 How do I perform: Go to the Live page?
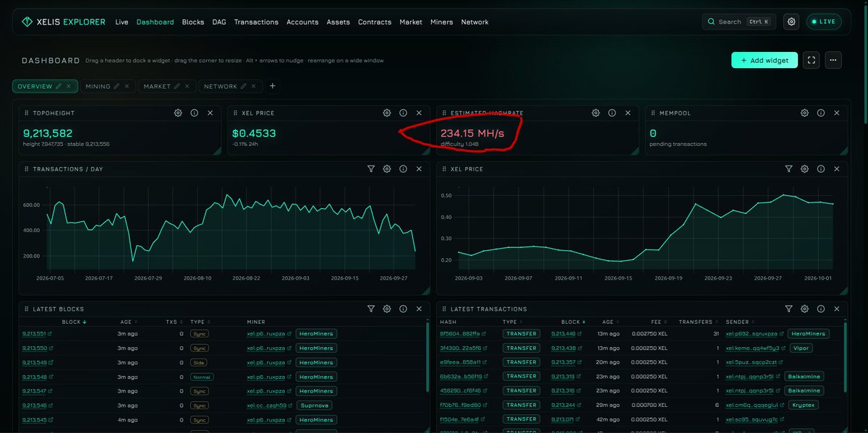(122, 22)
